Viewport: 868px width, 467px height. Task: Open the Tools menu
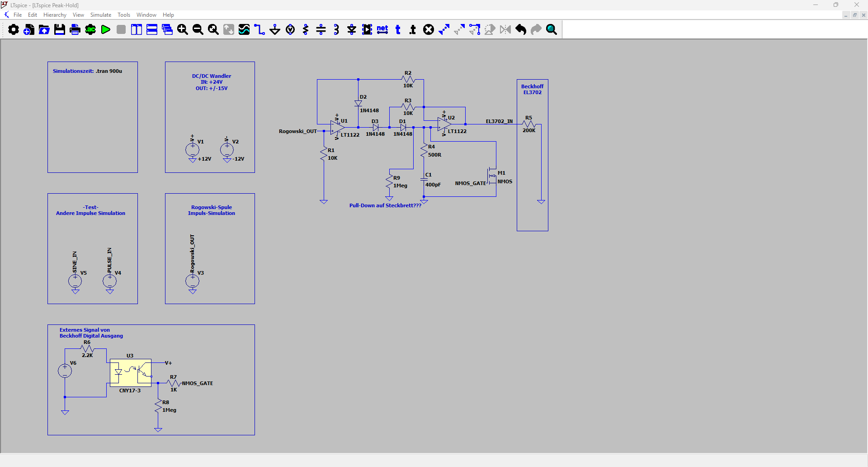click(124, 15)
